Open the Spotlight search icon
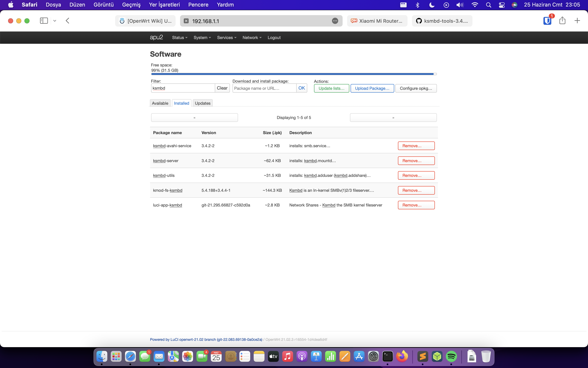Image resolution: width=588 pixels, height=368 pixels. pyautogui.click(x=488, y=5)
